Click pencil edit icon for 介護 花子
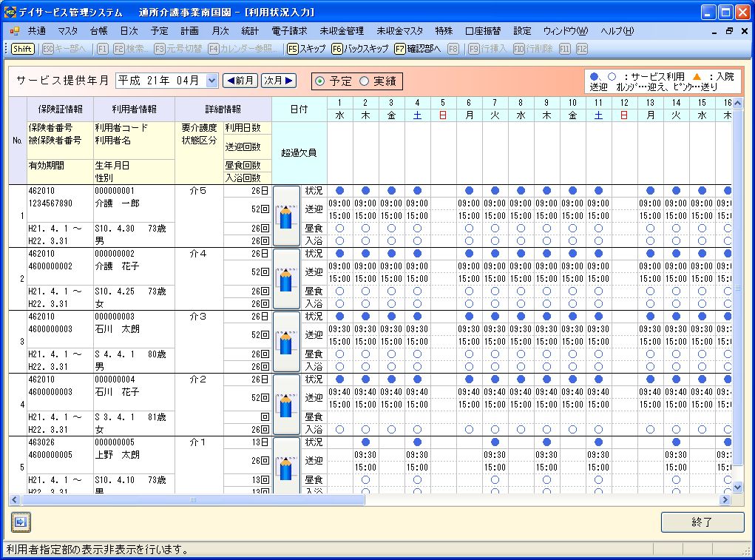The image size is (755, 560). [287, 279]
